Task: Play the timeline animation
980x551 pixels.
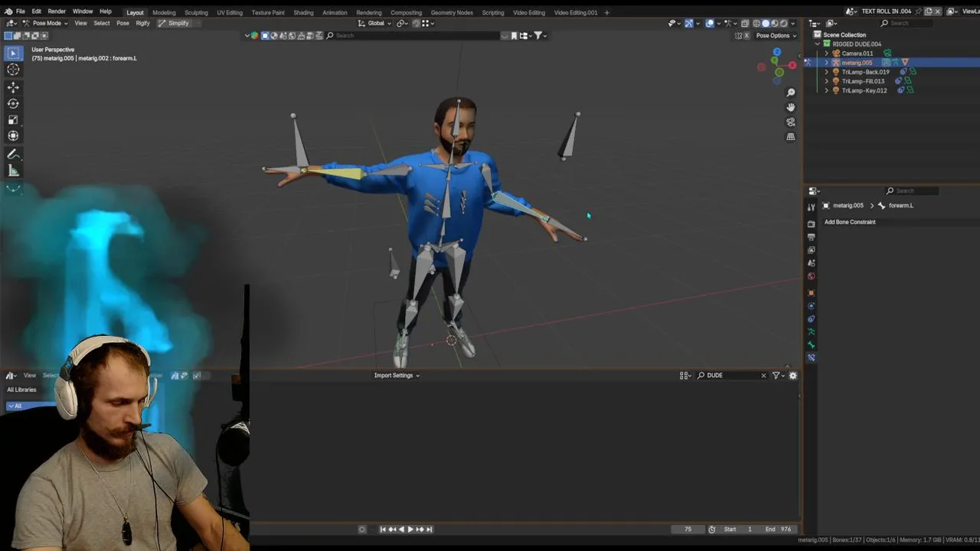Action: (x=410, y=529)
